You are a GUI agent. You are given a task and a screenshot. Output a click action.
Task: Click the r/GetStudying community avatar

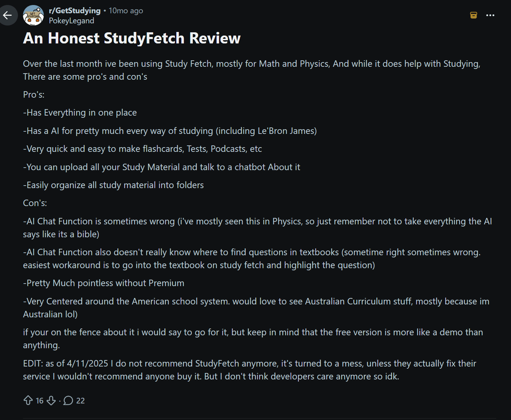tap(34, 15)
